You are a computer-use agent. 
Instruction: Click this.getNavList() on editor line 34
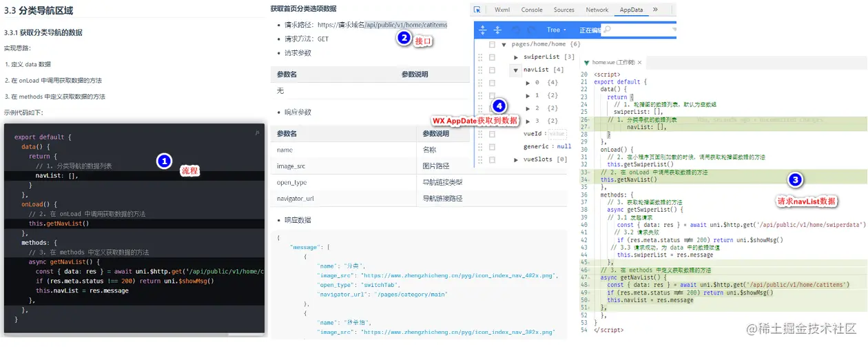629,179
